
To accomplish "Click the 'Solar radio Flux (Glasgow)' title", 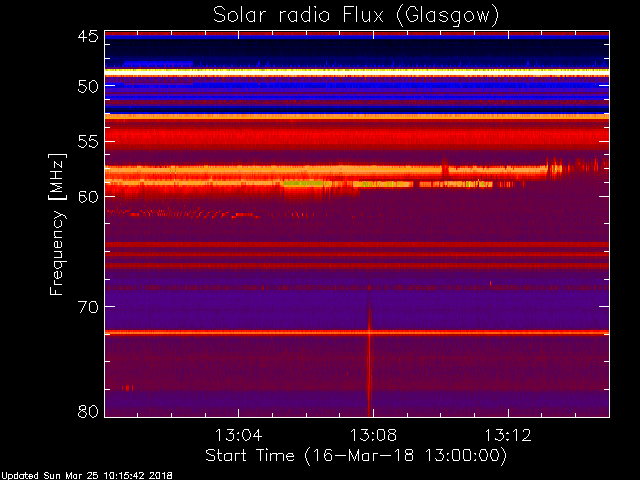I will [x=356, y=16].
